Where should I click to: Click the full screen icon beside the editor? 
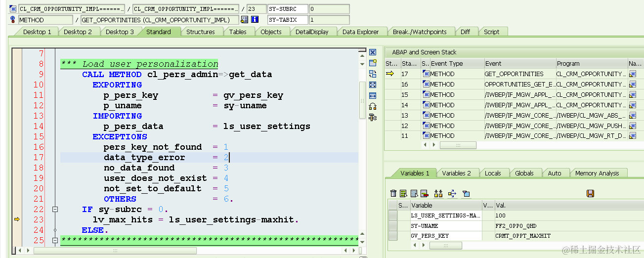pos(373,85)
